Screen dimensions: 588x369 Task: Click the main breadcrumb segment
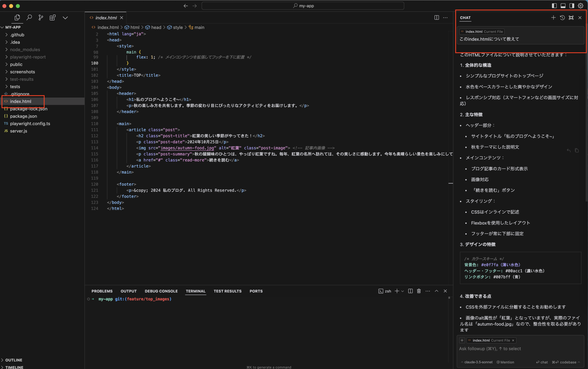coord(197,28)
